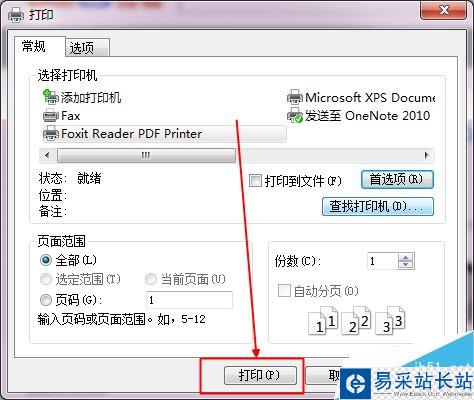Enable the 打印到文件 checkbox
474x400 pixels.
click(x=255, y=181)
